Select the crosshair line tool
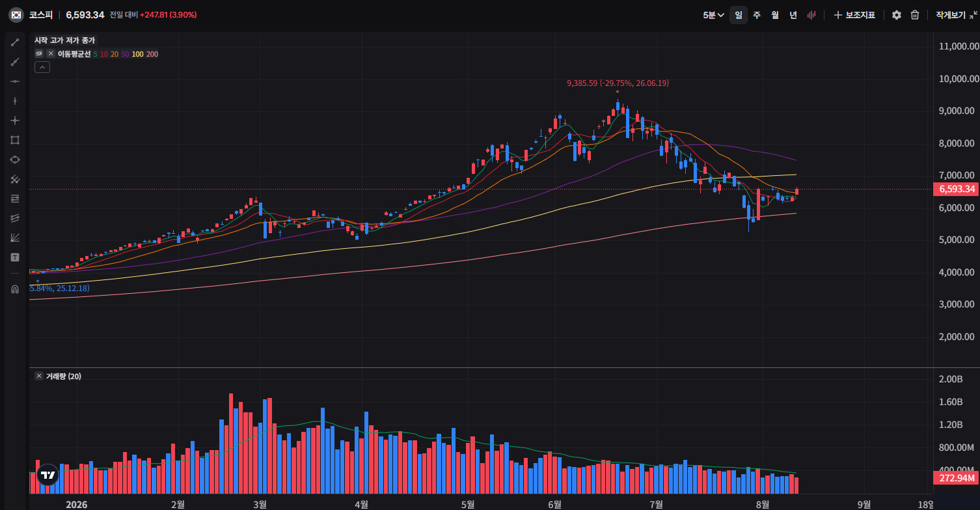 [15, 120]
